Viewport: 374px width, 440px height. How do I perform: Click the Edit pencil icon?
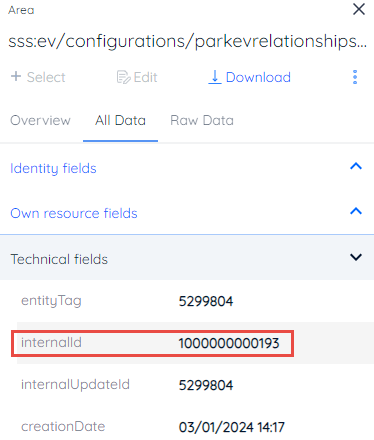pyautogui.click(x=123, y=77)
